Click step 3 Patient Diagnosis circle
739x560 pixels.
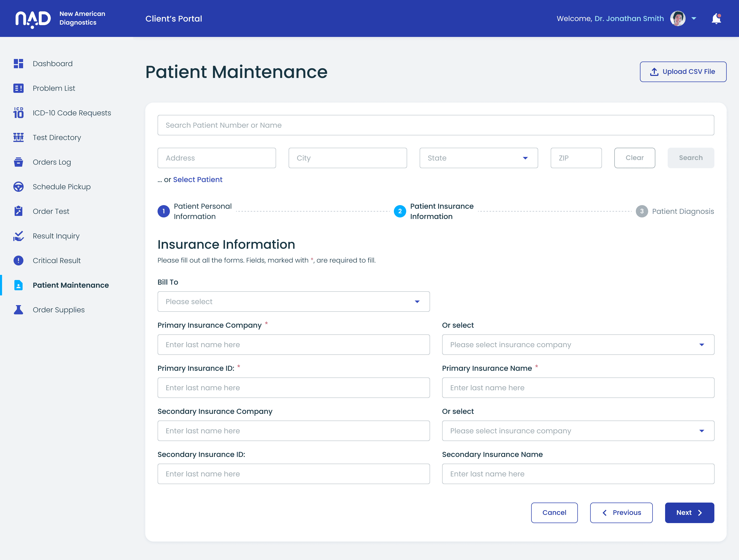[x=642, y=211]
